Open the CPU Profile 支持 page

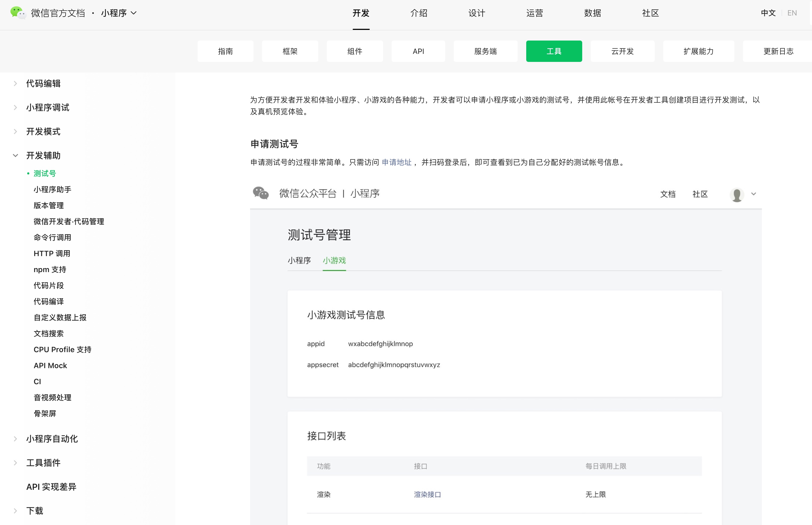(x=62, y=349)
